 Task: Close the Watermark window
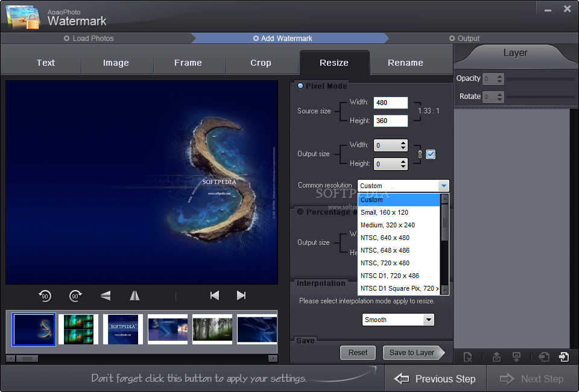click(567, 9)
